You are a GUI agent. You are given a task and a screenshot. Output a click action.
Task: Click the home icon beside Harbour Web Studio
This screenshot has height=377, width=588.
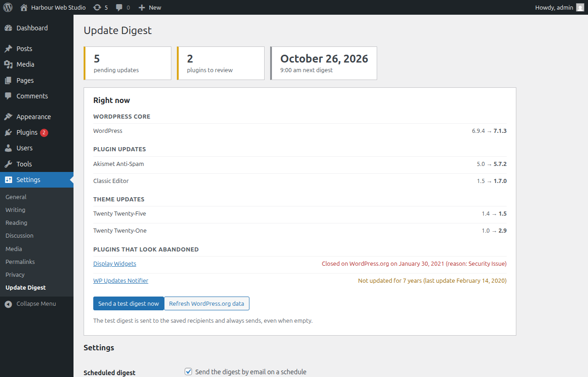point(24,7)
